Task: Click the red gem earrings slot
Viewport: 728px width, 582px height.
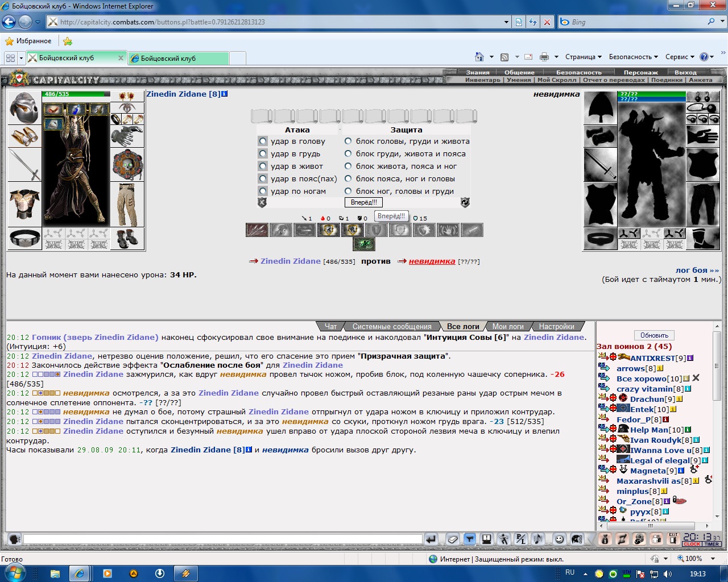Action: 127,96
